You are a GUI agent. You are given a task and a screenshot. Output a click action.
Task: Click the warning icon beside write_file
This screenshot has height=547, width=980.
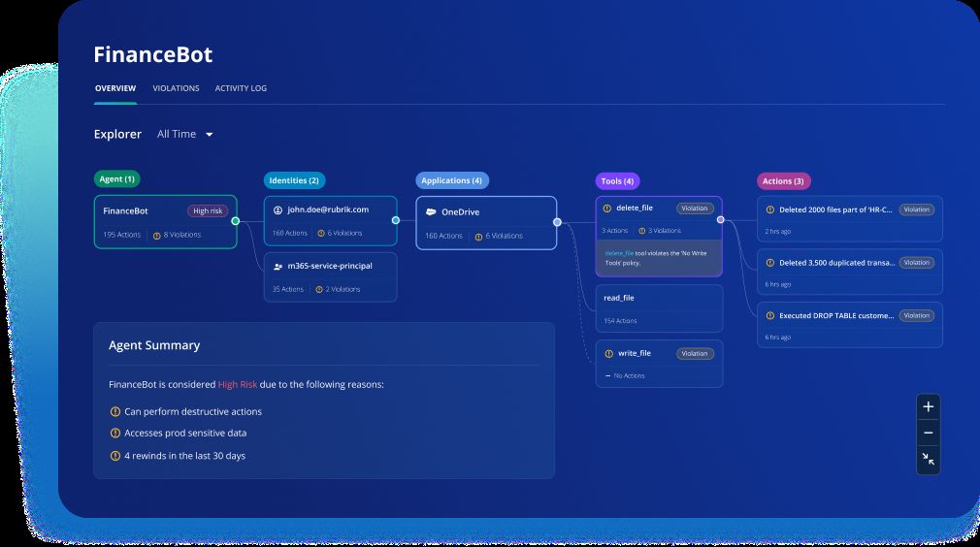608,354
